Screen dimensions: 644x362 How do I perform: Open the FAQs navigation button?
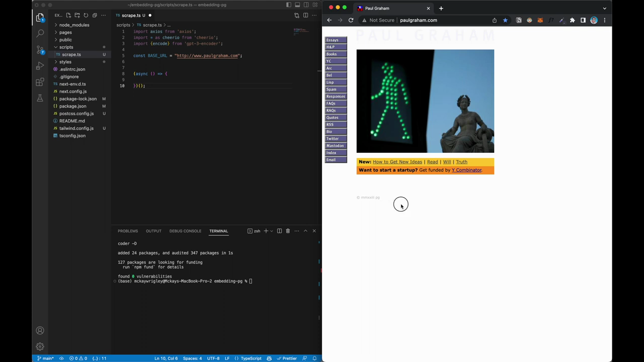pyautogui.click(x=336, y=104)
